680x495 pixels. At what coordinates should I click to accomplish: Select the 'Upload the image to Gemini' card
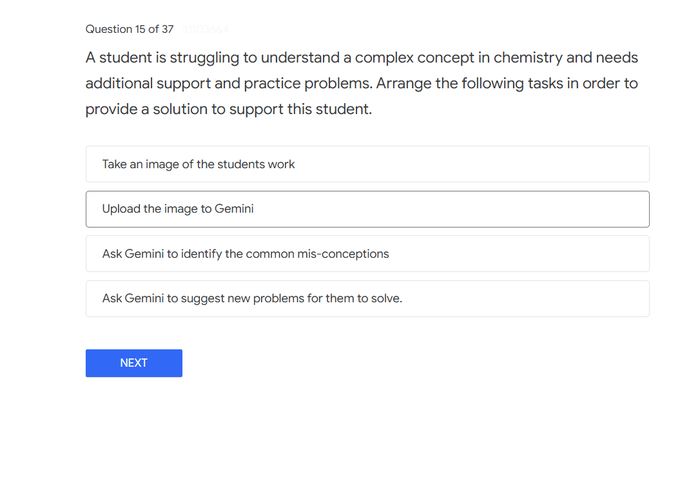click(x=367, y=209)
